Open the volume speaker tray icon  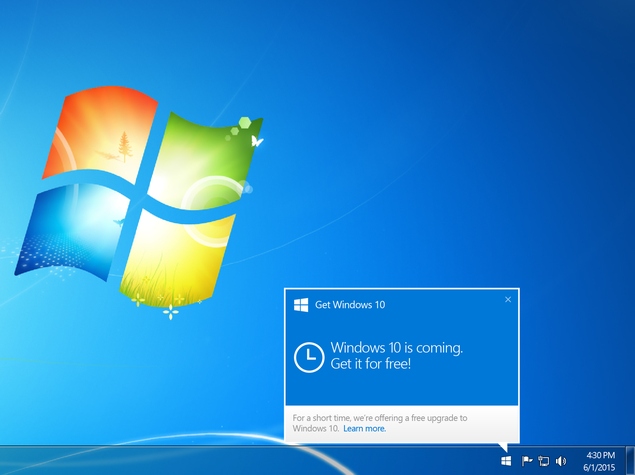click(x=561, y=461)
